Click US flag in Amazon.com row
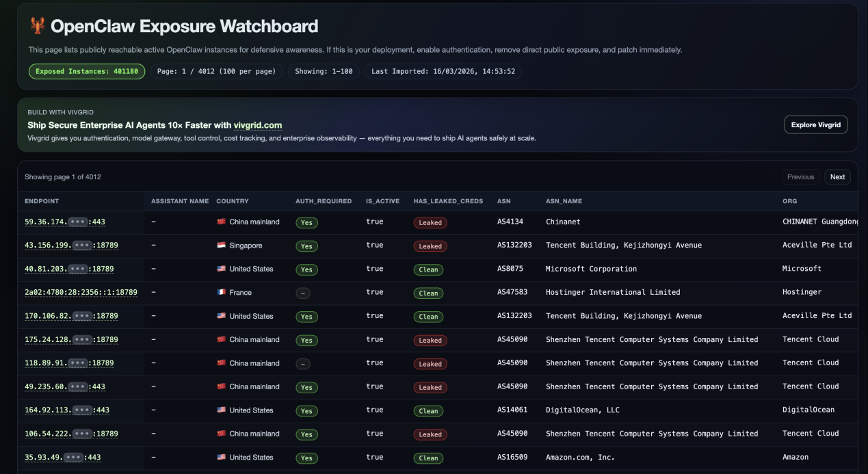Screen dimensions: 868x474 click(x=221, y=458)
